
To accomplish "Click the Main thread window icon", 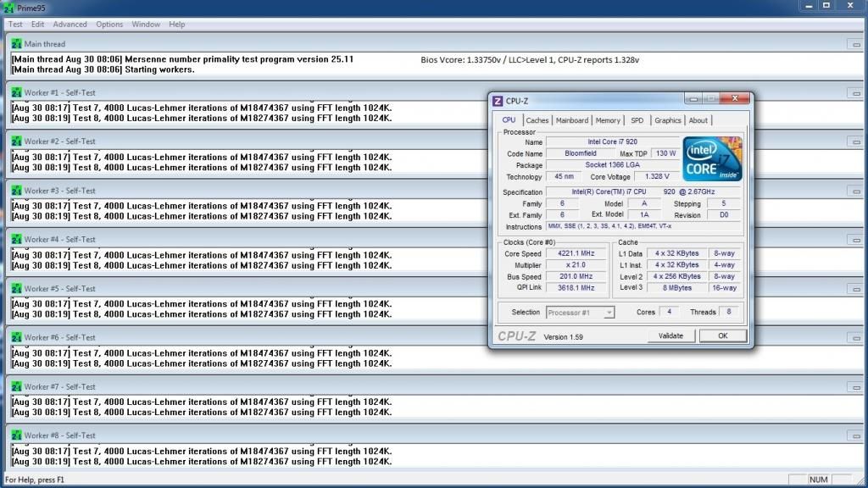I will (16, 44).
